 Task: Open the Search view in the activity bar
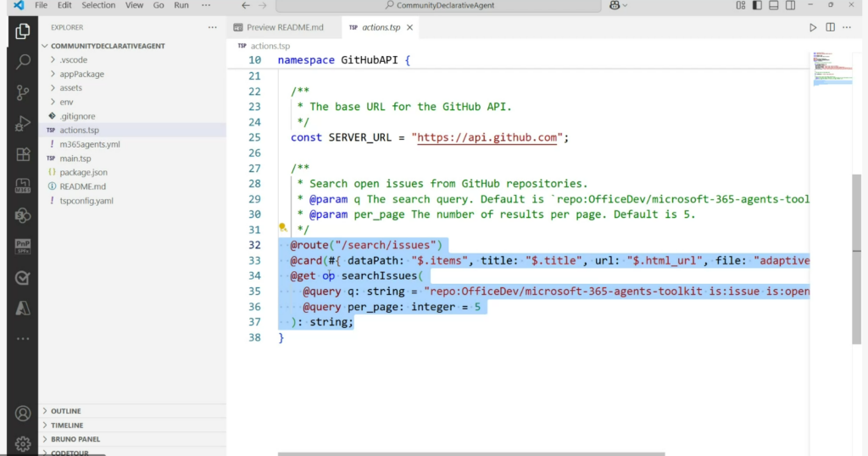pos(23,61)
